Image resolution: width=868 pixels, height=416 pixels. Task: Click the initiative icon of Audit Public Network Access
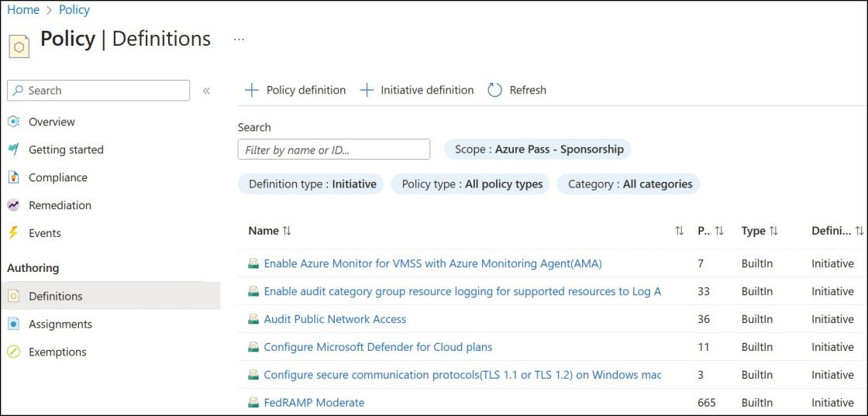pyautogui.click(x=253, y=319)
